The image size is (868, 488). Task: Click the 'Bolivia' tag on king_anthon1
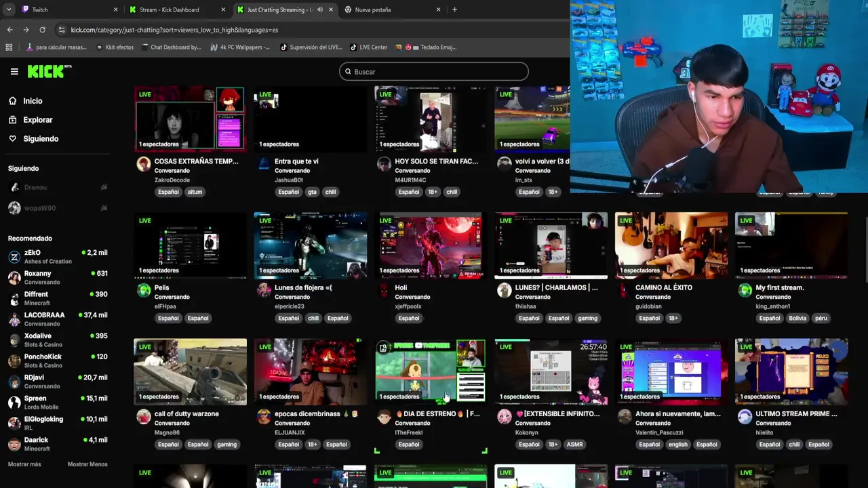point(797,319)
